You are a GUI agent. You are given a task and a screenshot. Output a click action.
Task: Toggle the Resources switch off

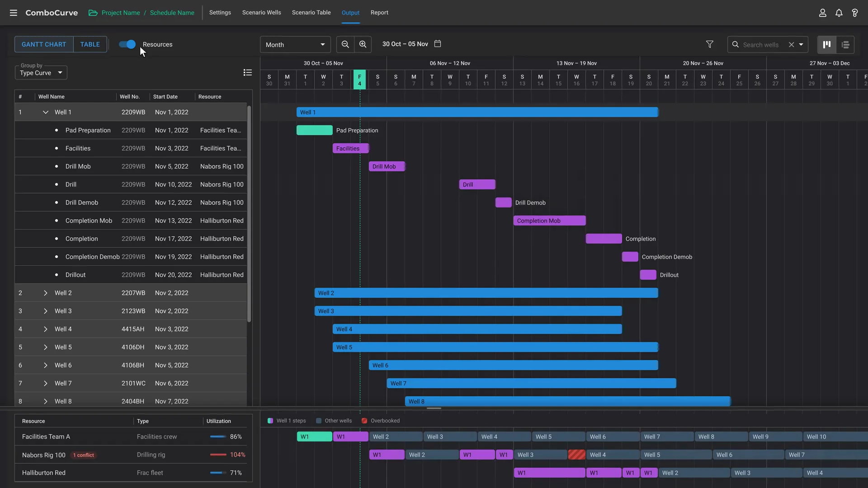pos(127,44)
